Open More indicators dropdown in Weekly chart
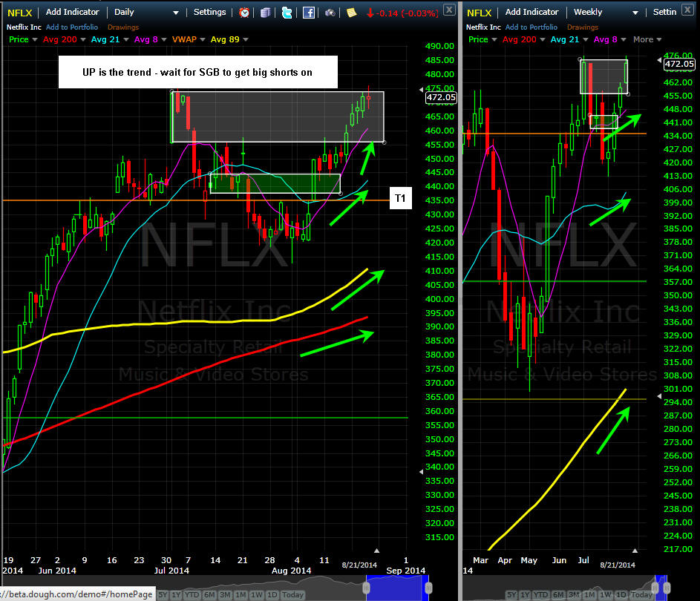Image resolution: width=700 pixels, height=601 pixels. tap(647, 39)
